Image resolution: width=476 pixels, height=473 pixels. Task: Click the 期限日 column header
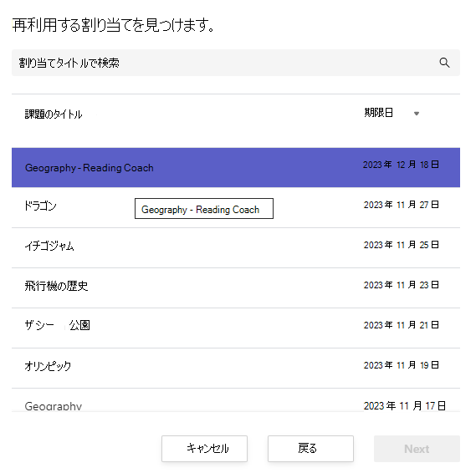(x=379, y=113)
